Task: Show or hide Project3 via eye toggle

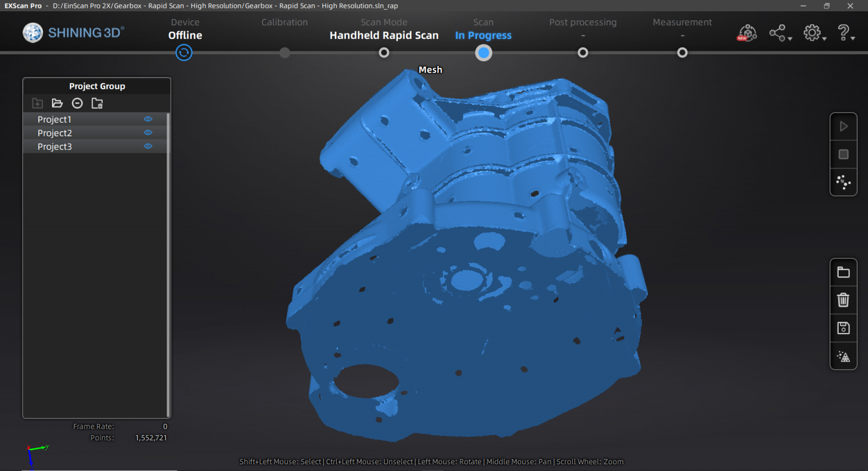Action: point(147,145)
